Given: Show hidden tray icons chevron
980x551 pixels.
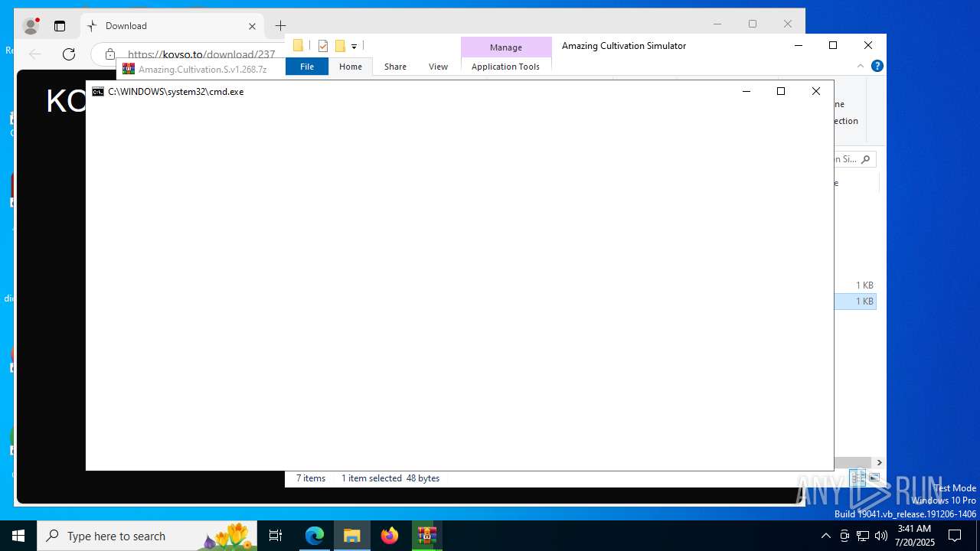Looking at the screenshot, I should coord(825,536).
